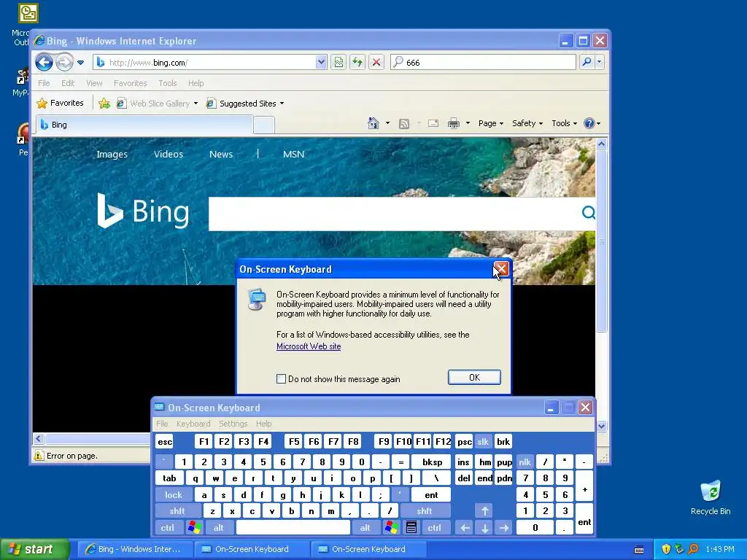Viewport: 747px width, 560px height.
Task: Refresh the page with the green arrows icon
Action: tap(357, 62)
